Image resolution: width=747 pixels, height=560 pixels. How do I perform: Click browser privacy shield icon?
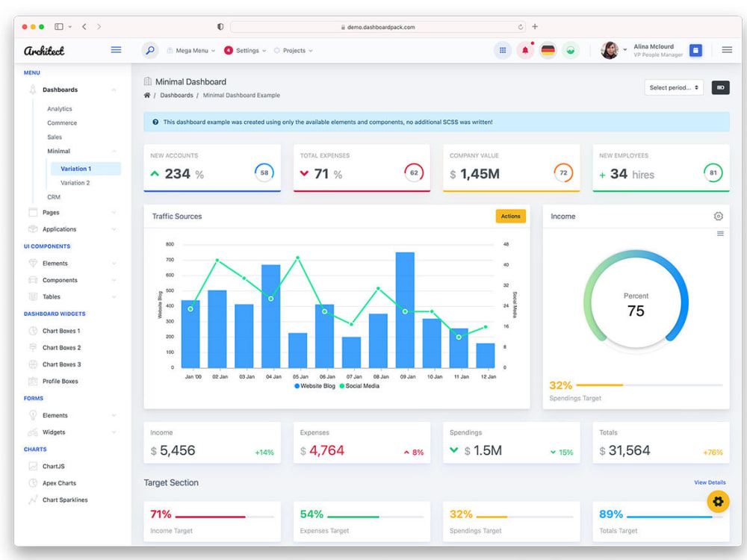point(220,27)
